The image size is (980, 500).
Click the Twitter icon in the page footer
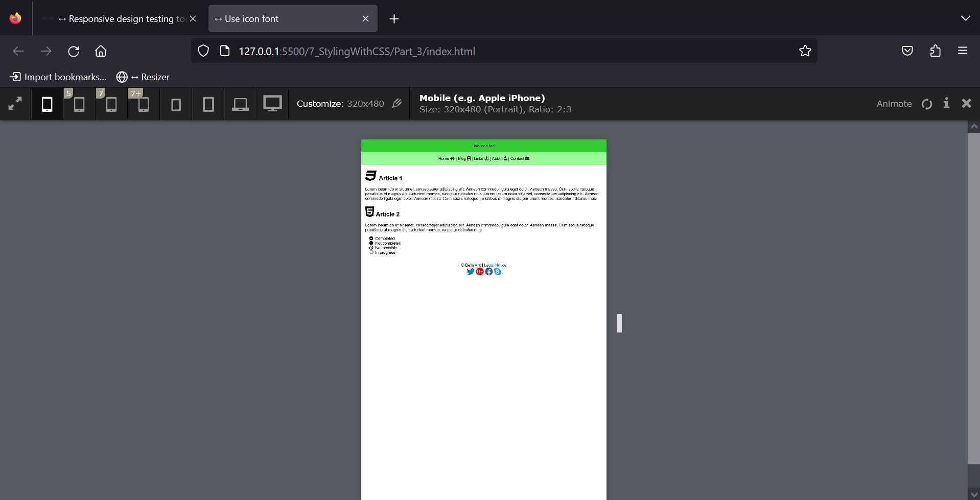tap(471, 272)
